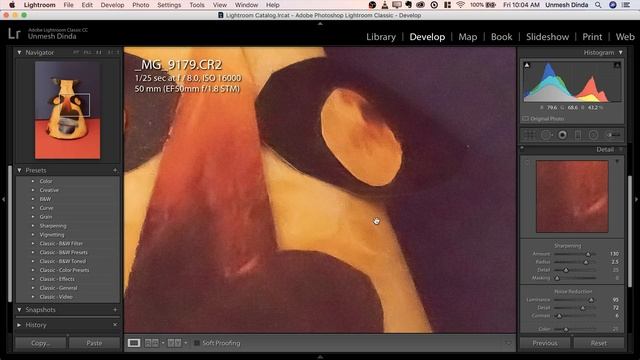Select the Crop Overlay tool icon
640x360 pixels.
529,135
